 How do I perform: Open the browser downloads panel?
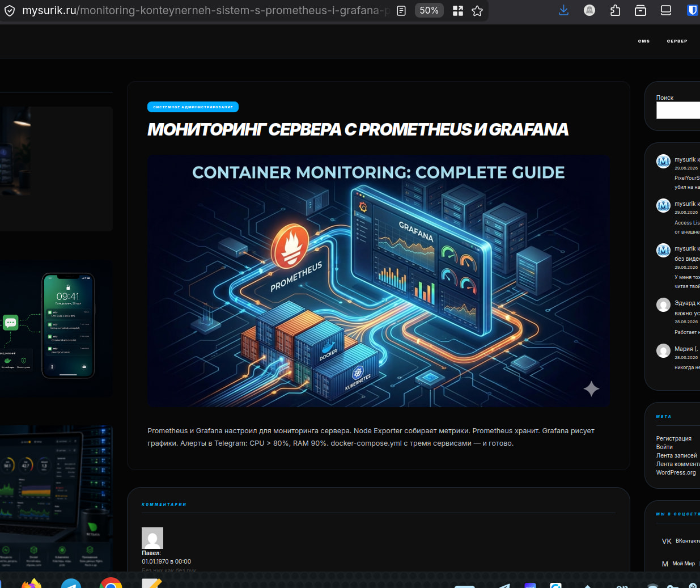point(563,10)
